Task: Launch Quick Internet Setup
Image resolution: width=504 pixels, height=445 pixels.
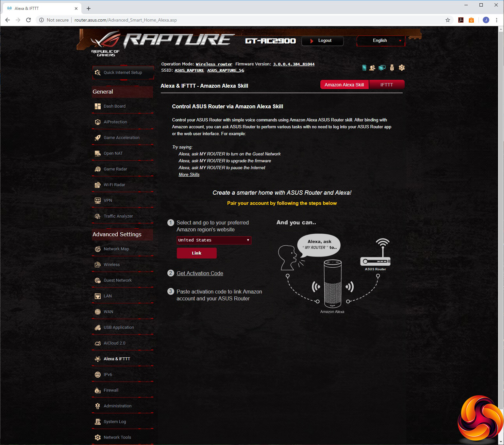Action: click(123, 73)
